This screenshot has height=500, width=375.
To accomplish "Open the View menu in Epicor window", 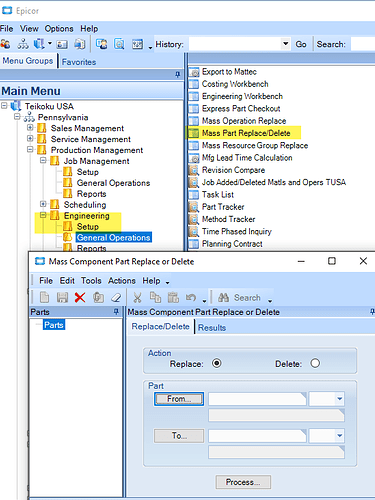I will (29, 29).
